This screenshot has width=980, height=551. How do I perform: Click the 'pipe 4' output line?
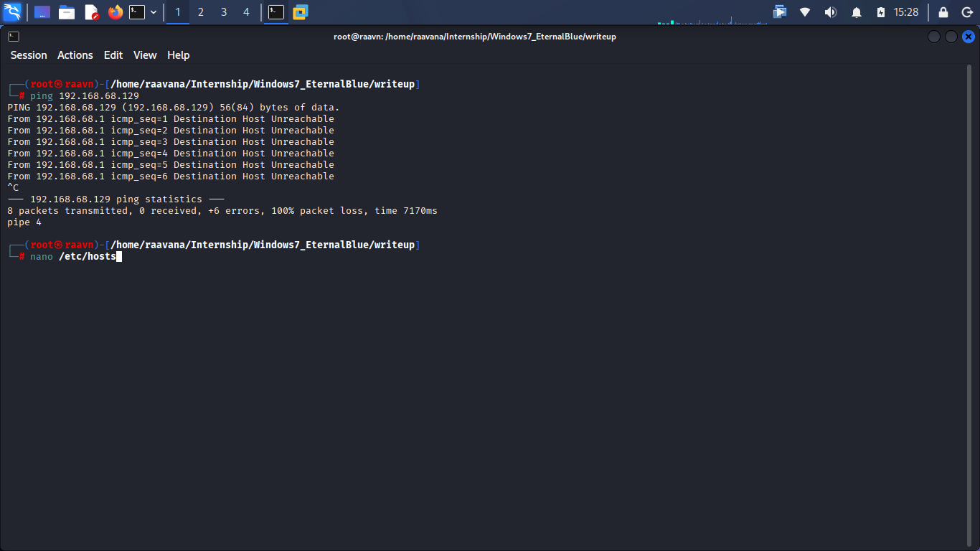point(24,222)
